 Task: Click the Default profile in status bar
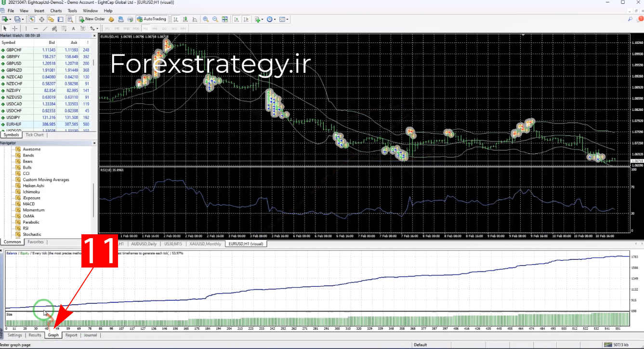point(421,345)
